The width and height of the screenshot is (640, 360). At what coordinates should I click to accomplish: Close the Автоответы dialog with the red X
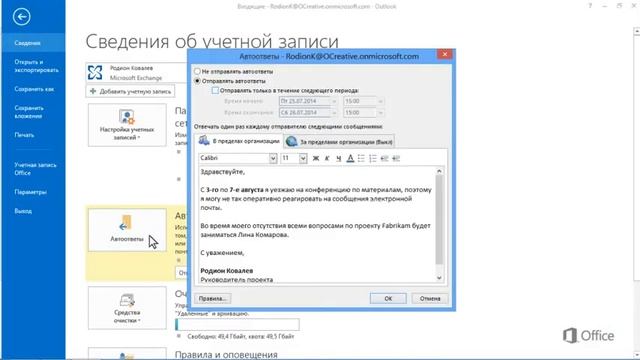pos(444,54)
